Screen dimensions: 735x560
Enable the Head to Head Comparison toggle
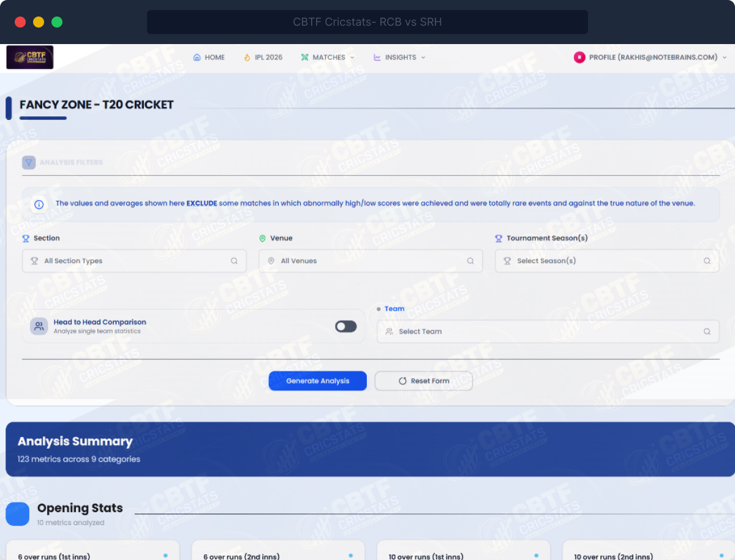click(x=345, y=326)
